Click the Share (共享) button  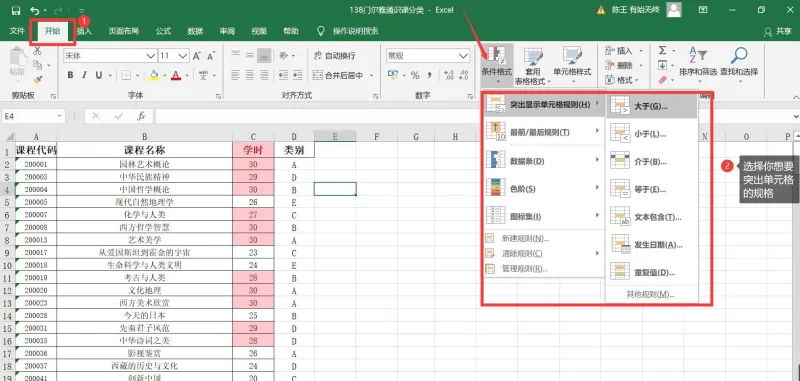[778, 31]
